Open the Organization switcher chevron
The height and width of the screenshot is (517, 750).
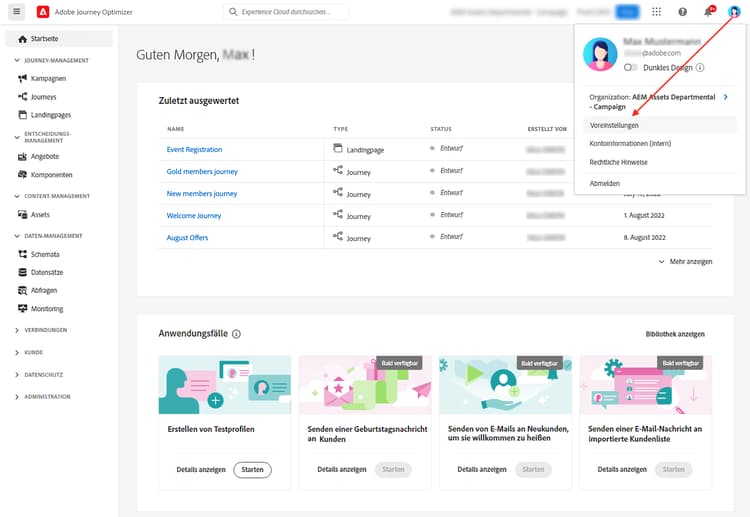pyautogui.click(x=726, y=97)
